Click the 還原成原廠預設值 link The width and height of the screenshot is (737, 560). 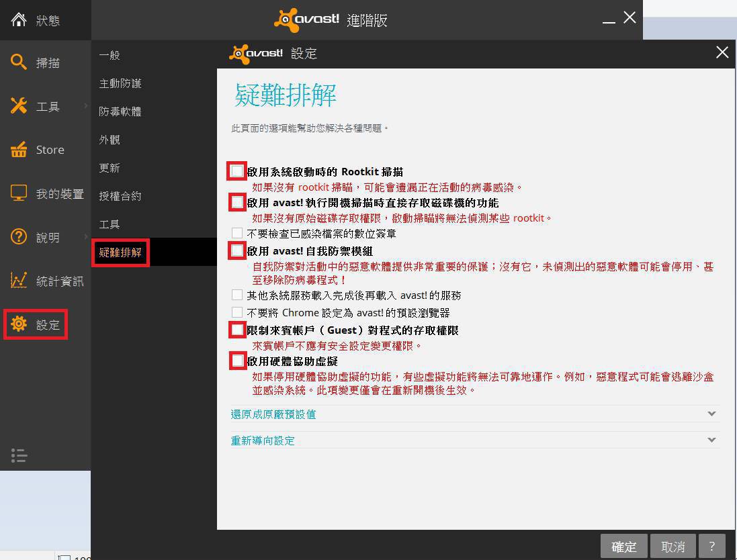pyautogui.click(x=273, y=414)
